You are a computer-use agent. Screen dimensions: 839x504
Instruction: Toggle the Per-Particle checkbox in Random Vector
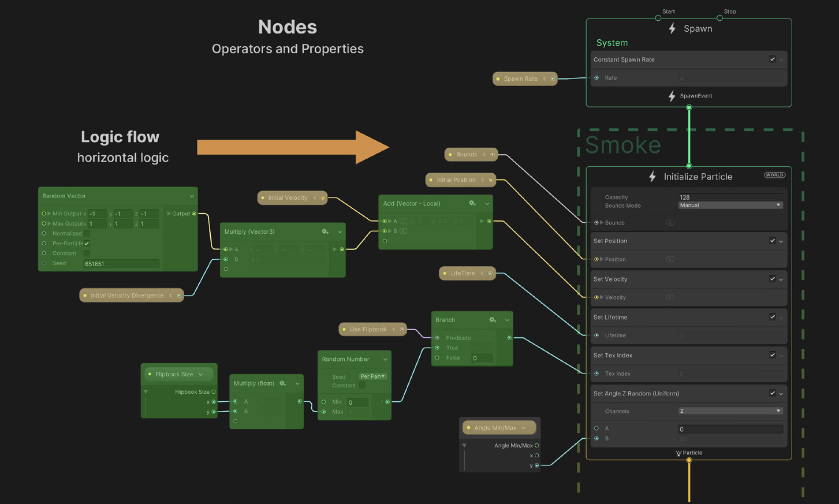[x=87, y=244]
